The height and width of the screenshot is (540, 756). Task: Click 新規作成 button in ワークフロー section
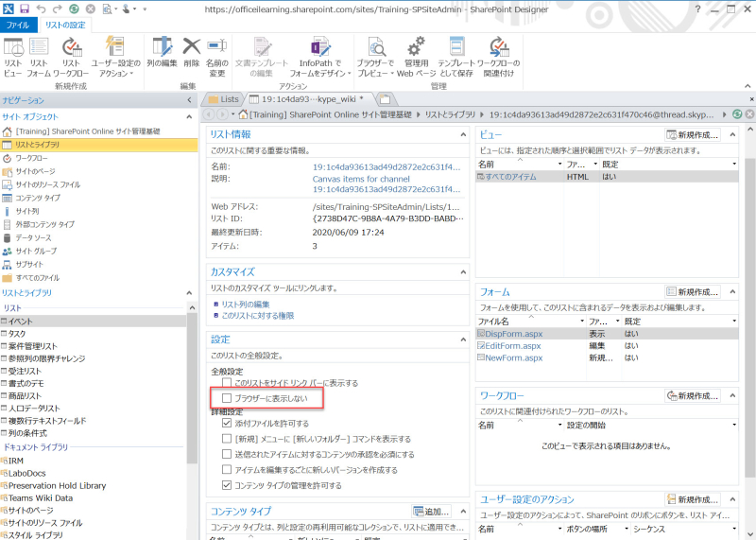[693, 395]
